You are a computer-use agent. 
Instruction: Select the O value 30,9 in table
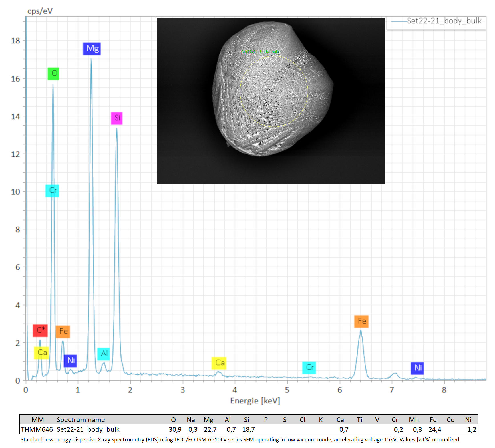(x=175, y=429)
